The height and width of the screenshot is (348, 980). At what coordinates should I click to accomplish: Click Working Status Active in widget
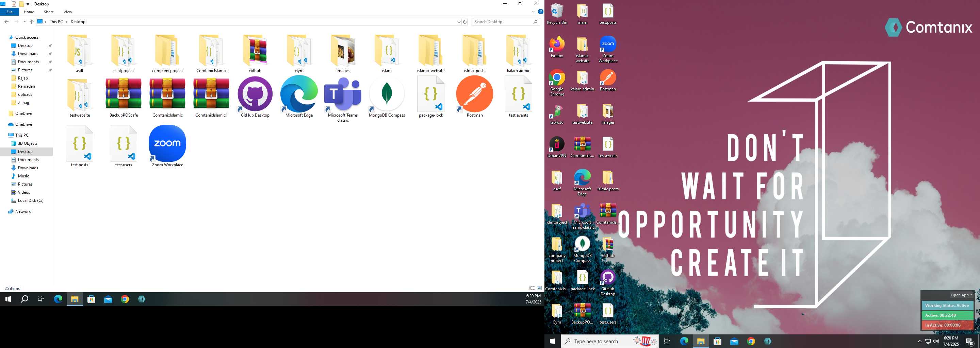pos(947,306)
